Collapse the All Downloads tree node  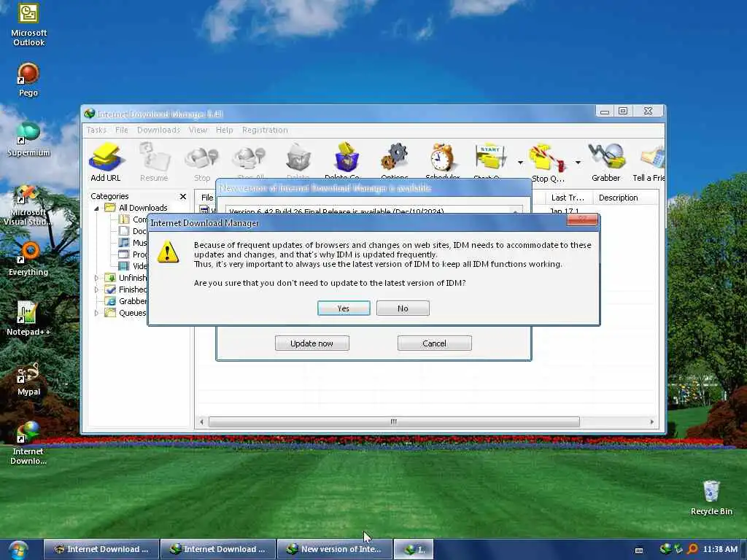[96, 208]
